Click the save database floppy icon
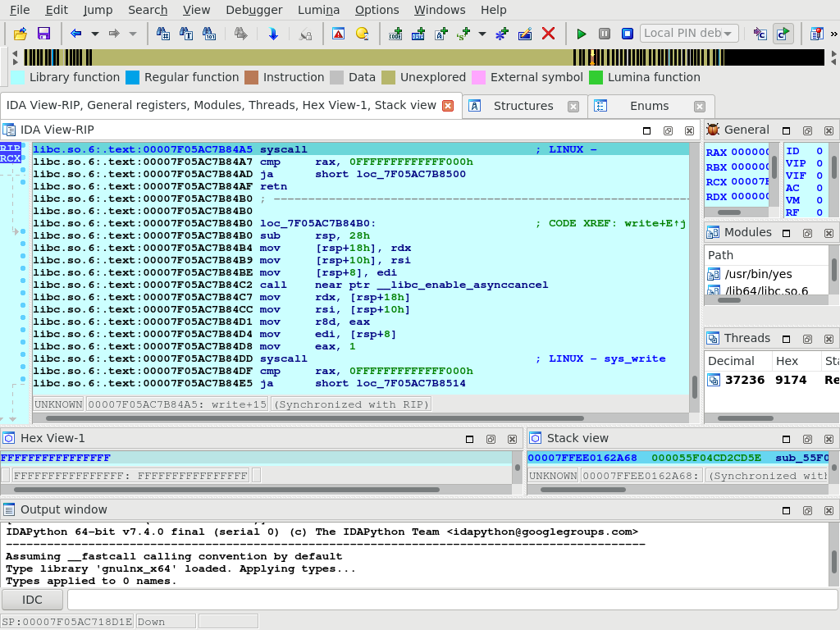 tap(43, 34)
